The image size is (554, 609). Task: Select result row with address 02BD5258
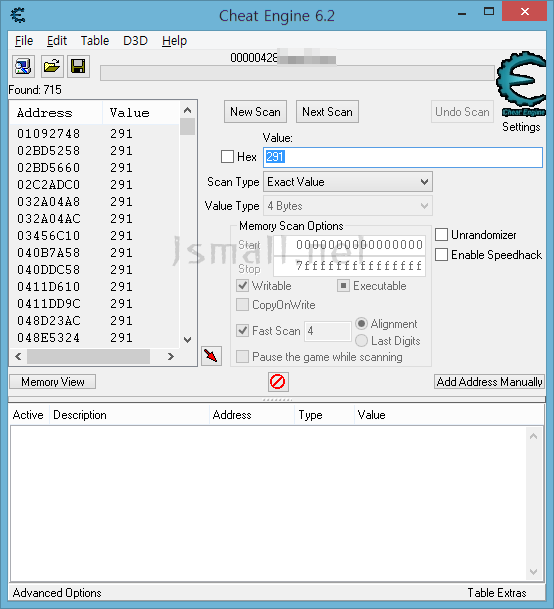[x=94, y=151]
